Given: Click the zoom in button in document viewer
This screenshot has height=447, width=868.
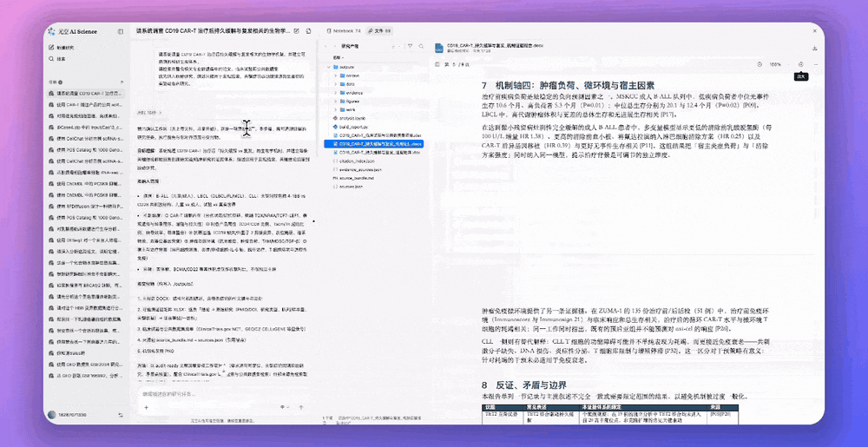Looking at the screenshot, I should (801, 64).
